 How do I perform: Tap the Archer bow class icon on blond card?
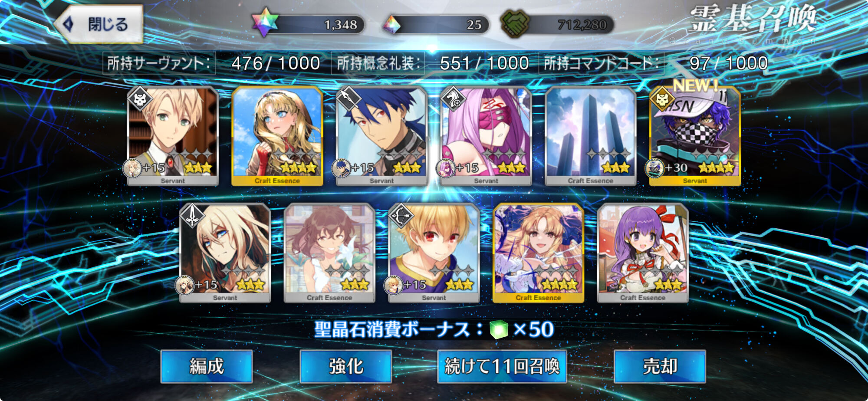coord(401,216)
